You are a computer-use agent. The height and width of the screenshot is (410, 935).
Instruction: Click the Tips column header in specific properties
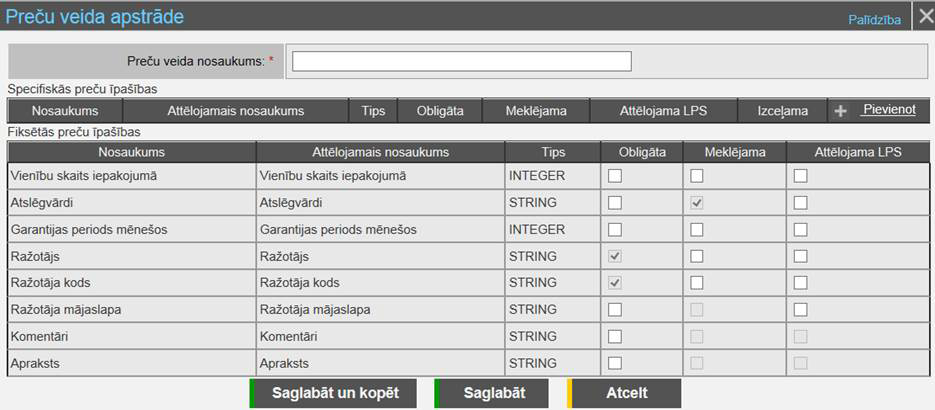(374, 111)
